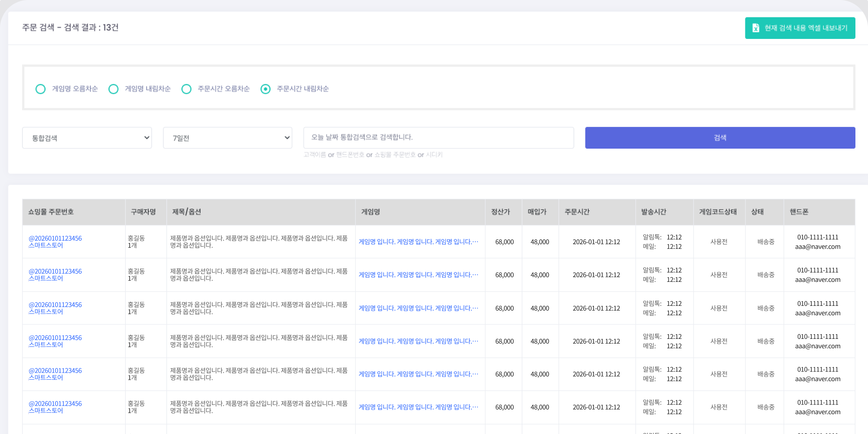Screen dimensions: 868x434
Task: Click the blue 검색 button
Action: [720, 138]
